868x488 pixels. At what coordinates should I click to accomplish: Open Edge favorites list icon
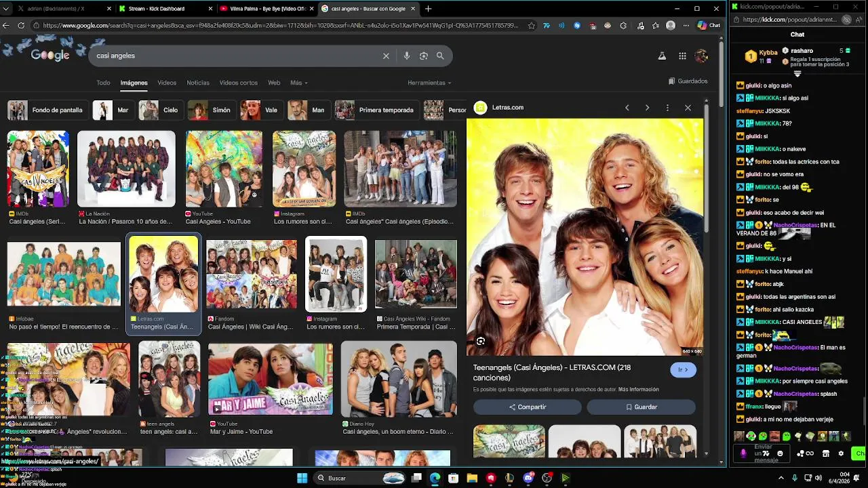[655, 26]
